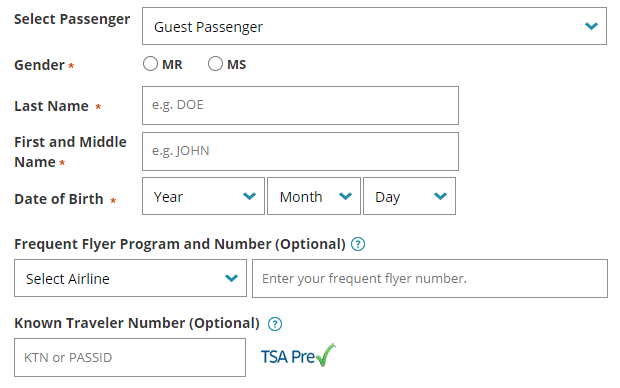
Task: Select the MR gender radio button
Action: coord(150,64)
